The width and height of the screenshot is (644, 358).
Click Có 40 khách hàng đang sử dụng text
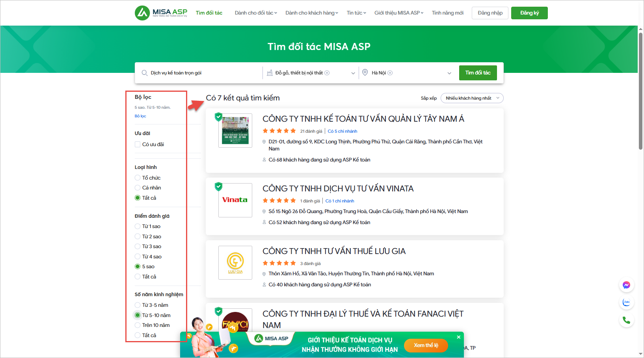320,285
